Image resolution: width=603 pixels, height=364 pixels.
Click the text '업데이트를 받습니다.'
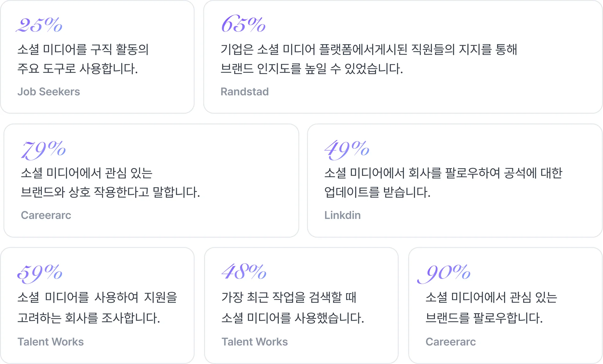tap(377, 192)
